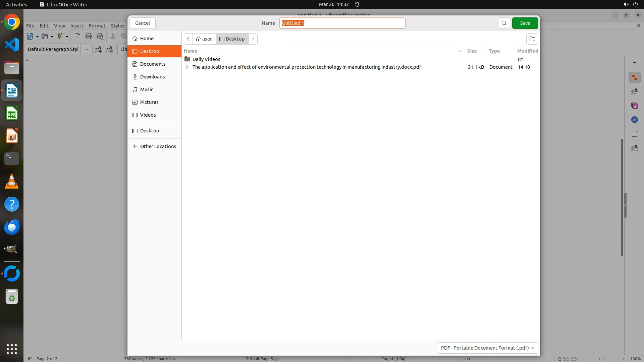Click the green Save button

(x=525, y=23)
